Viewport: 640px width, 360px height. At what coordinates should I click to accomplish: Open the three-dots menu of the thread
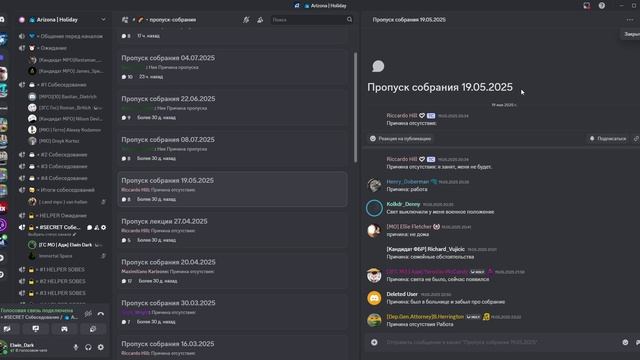coord(629,20)
